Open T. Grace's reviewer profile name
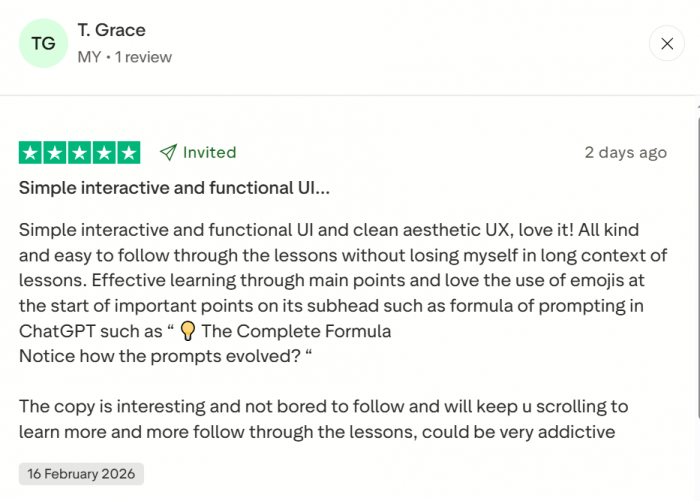The height and width of the screenshot is (501, 700). pos(112,30)
